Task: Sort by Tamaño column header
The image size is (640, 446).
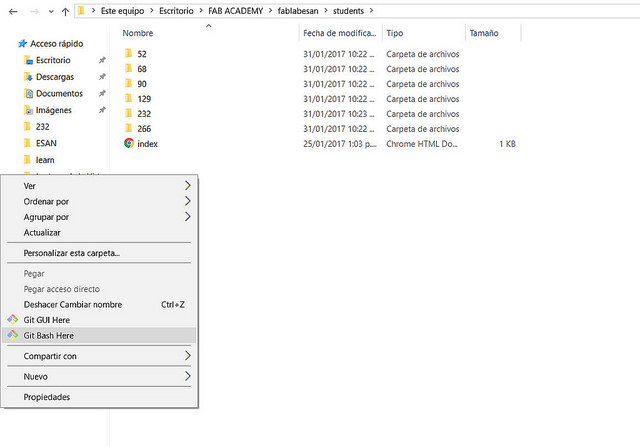Action: click(484, 33)
